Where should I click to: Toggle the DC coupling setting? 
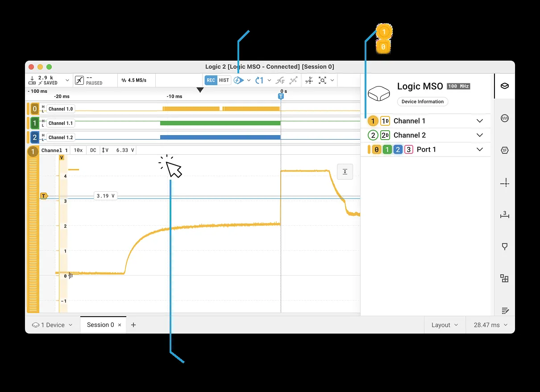pyautogui.click(x=93, y=150)
